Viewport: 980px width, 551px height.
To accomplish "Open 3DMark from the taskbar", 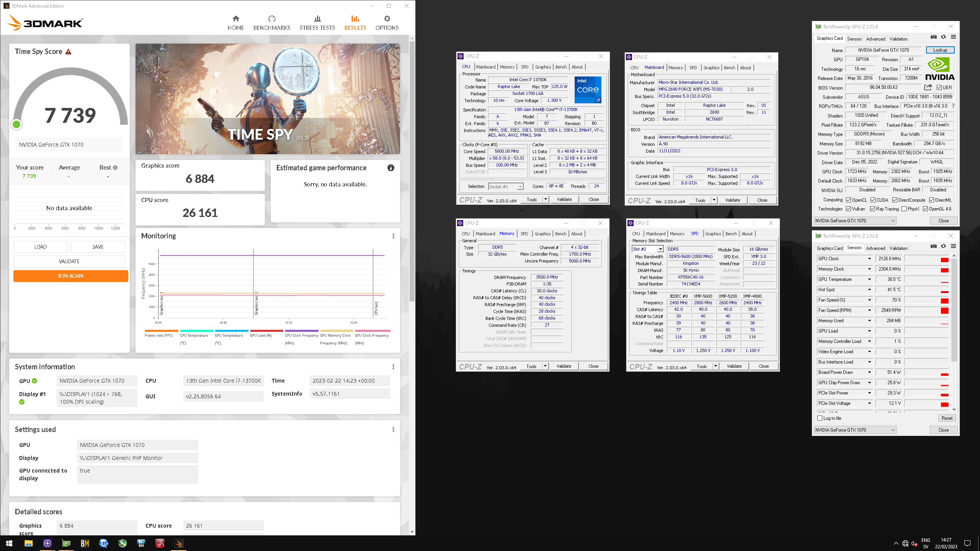I will coord(179,543).
